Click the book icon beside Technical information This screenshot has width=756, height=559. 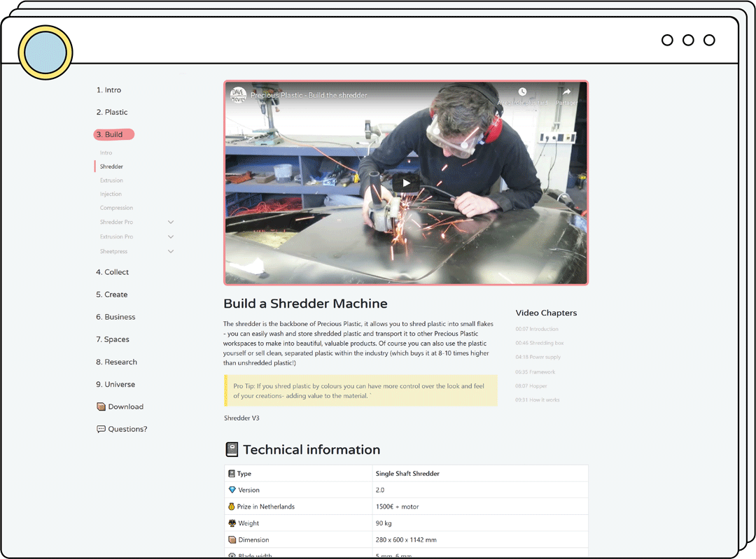tap(232, 450)
